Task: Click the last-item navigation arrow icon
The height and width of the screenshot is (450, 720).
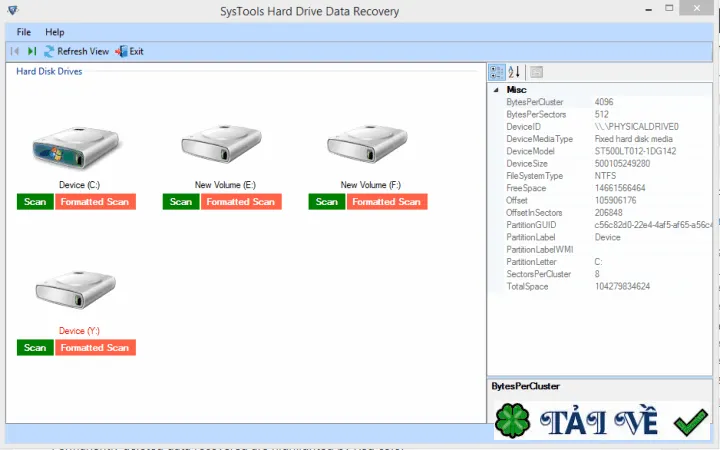Action: pos(32,51)
